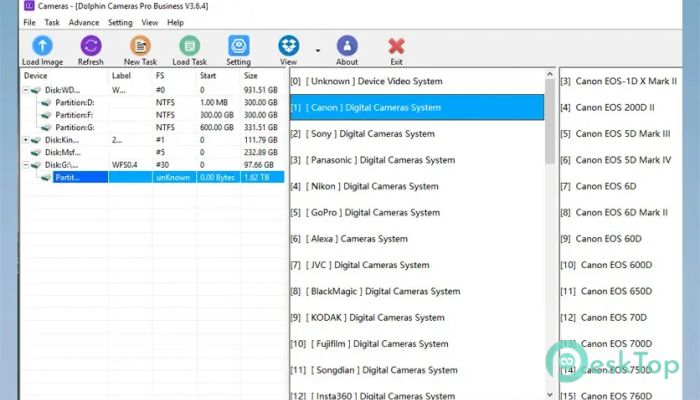The height and width of the screenshot is (400, 700).
Task: Select [12] Canon EOS 70D model
Action: [621, 318]
